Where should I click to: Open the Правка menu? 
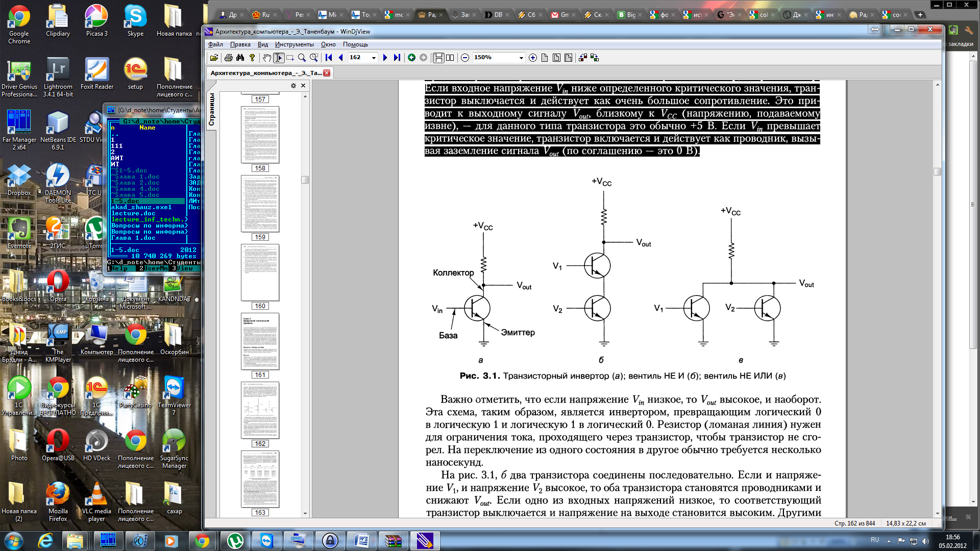point(240,44)
